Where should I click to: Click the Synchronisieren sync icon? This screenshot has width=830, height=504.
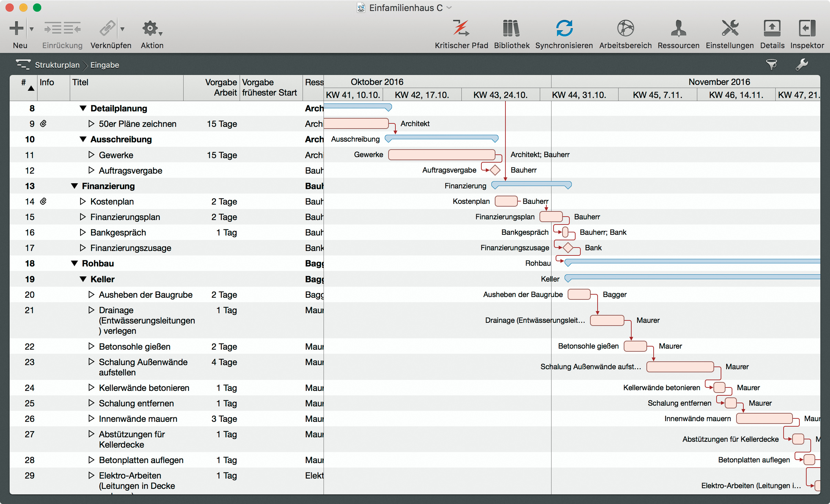(x=564, y=29)
